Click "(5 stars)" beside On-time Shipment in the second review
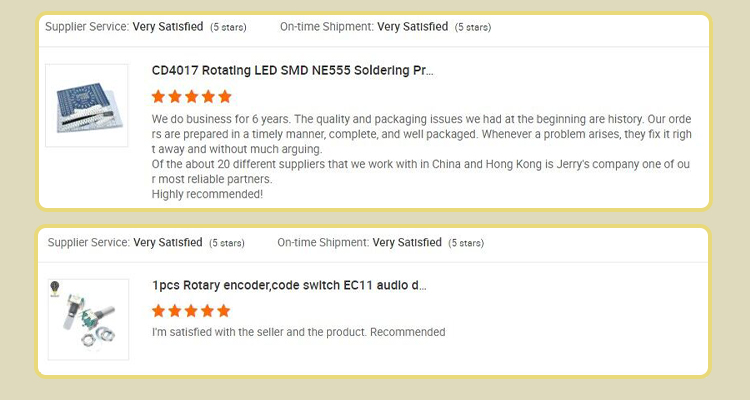 [x=466, y=242]
